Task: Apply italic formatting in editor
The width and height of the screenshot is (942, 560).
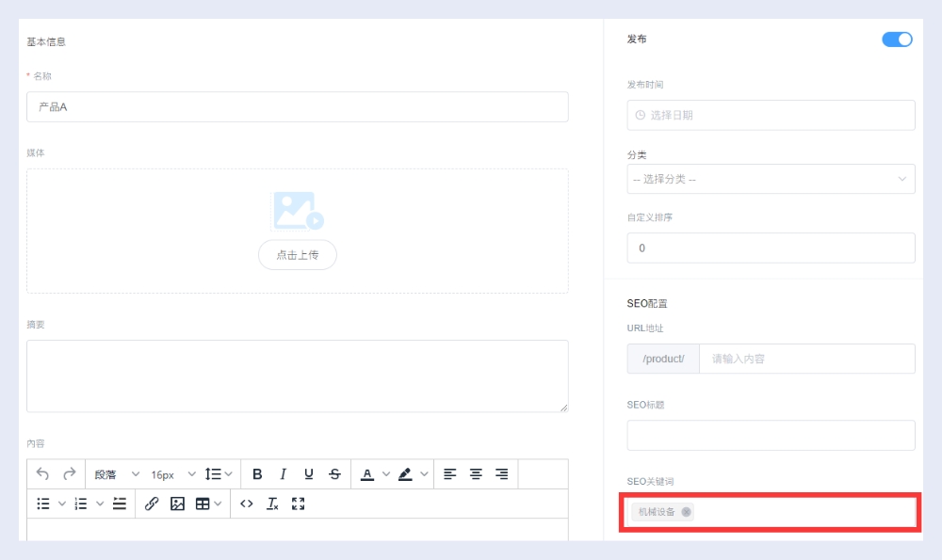Action: click(283, 474)
